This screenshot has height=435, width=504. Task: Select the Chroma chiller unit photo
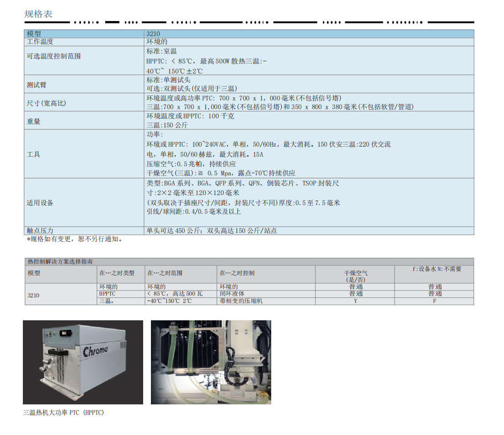click(83, 362)
